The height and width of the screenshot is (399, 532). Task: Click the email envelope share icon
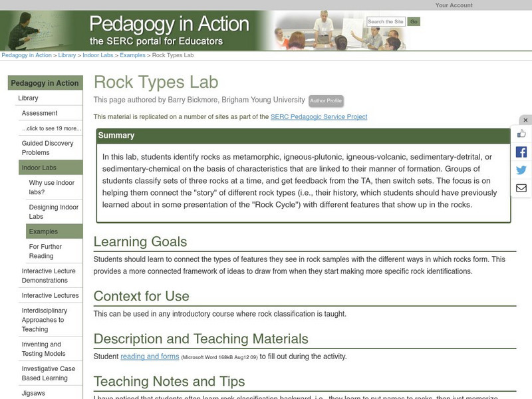[521, 188]
